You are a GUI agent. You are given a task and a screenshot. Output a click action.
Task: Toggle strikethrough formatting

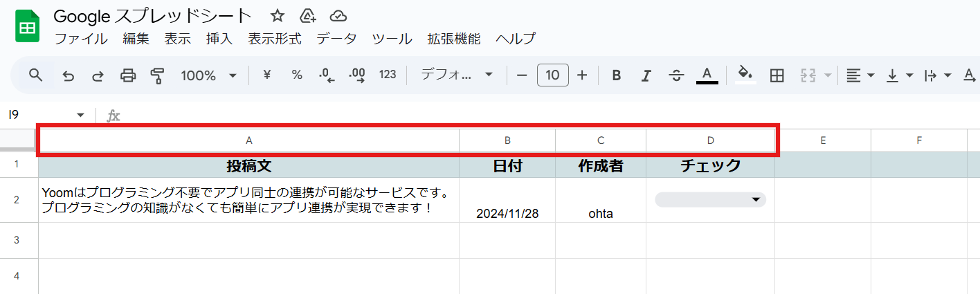[677, 75]
